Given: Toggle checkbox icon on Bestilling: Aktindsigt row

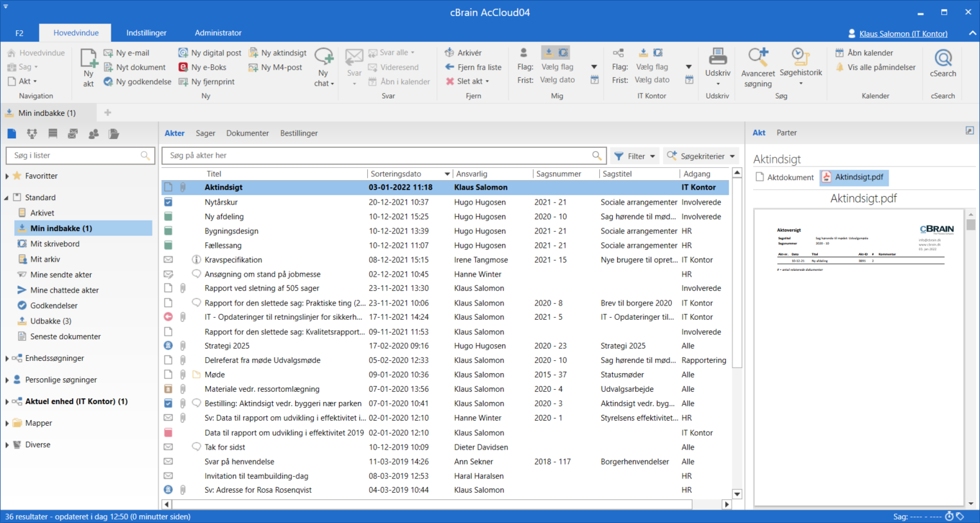Looking at the screenshot, I should (168, 403).
